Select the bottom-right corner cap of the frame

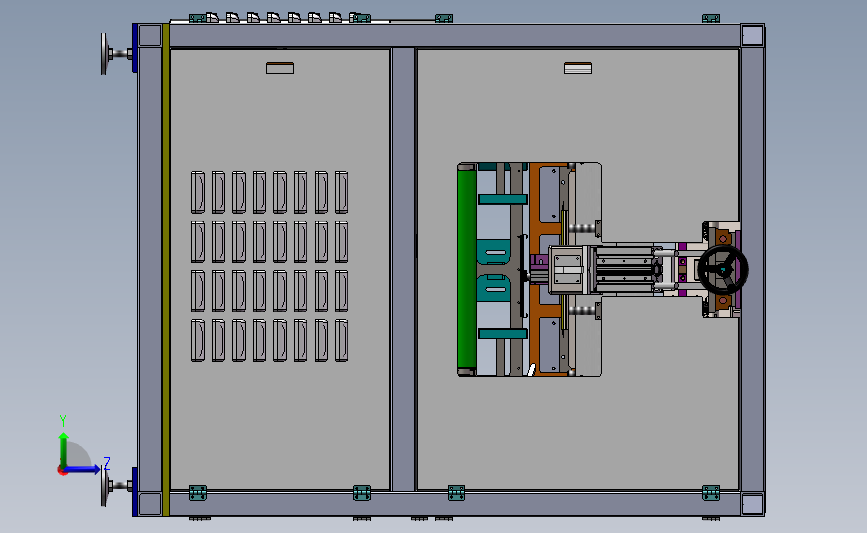point(752,504)
